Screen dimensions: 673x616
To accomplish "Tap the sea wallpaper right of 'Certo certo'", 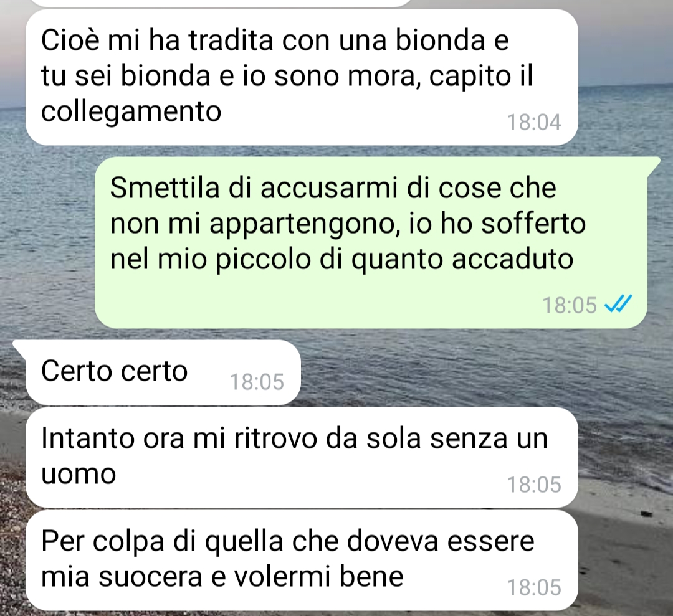I will tap(472, 372).
